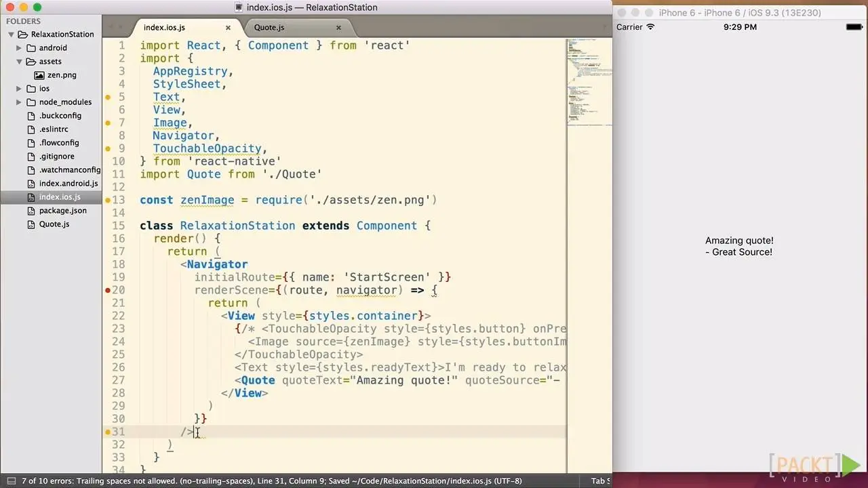The width and height of the screenshot is (868, 488).
Task: Open .watchmanconfig from the sidebar
Action: (70, 170)
